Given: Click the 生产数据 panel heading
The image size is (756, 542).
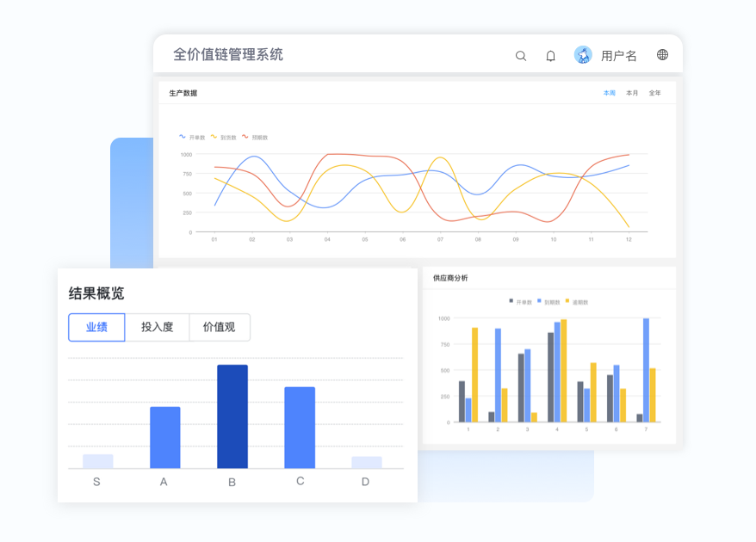Looking at the screenshot, I should click(x=183, y=93).
